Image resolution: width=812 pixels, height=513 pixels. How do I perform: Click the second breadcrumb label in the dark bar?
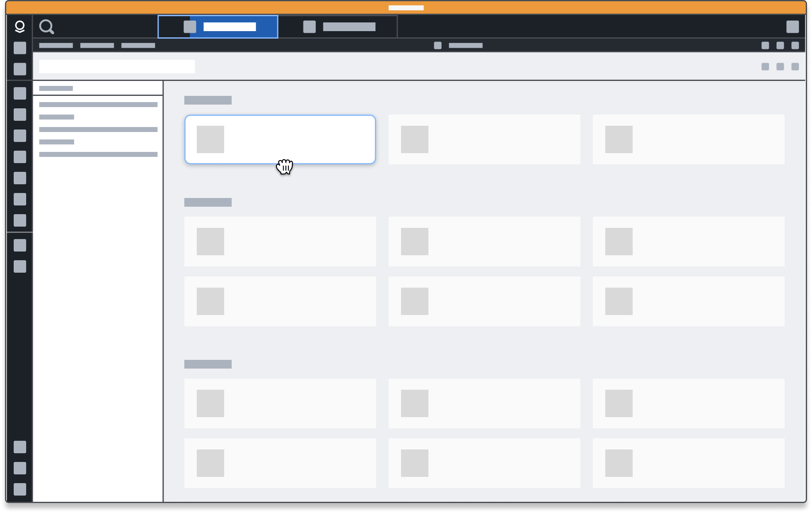(x=97, y=45)
